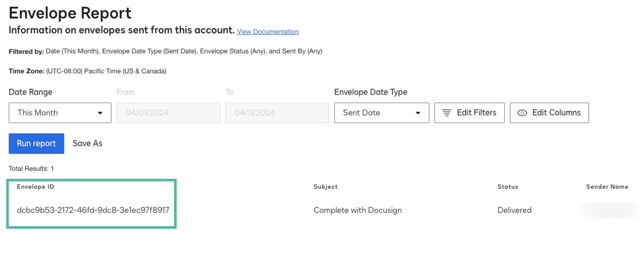Click the filter icon on Edit Filters
The image size is (644, 258).
447,113
